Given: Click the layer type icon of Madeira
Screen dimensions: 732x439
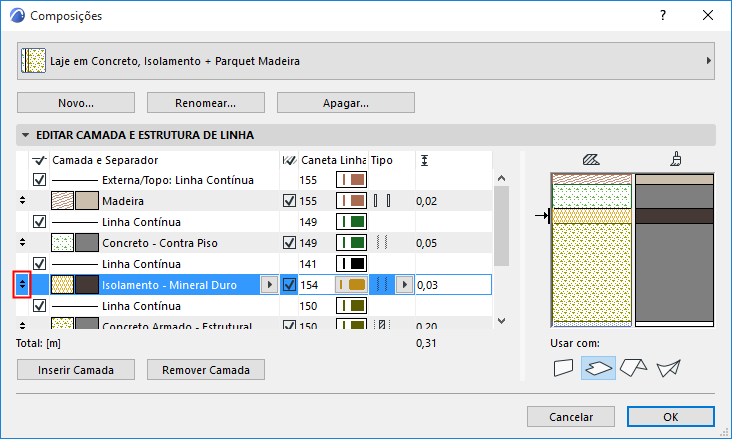Looking at the screenshot, I should [x=382, y=201].
